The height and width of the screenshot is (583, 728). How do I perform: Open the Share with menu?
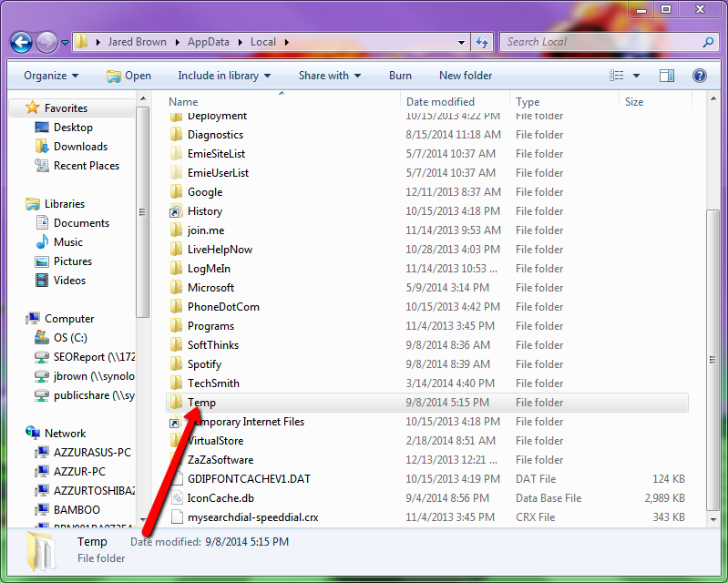pos(330,76)
